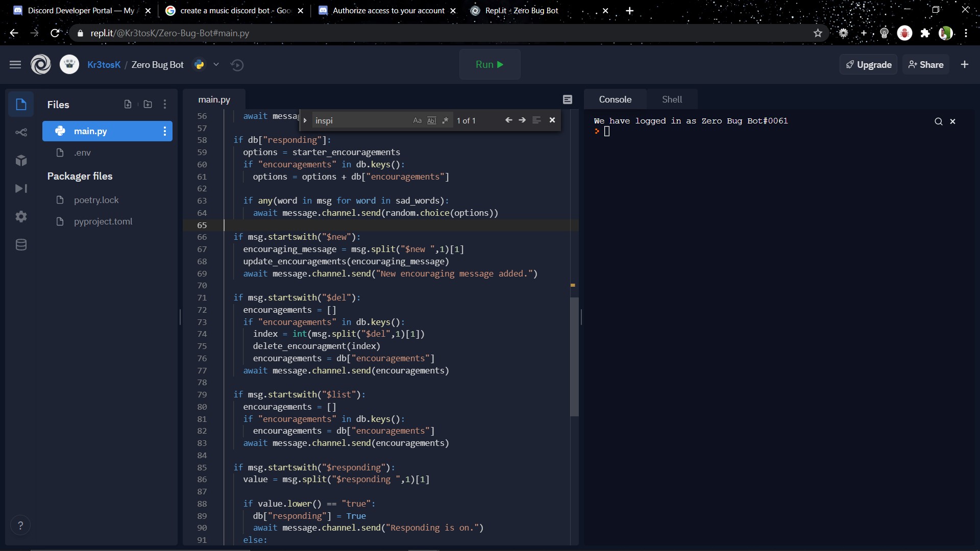Toggle regular expression search option
Screen dimensions: 980x551
tap(445, 120)
